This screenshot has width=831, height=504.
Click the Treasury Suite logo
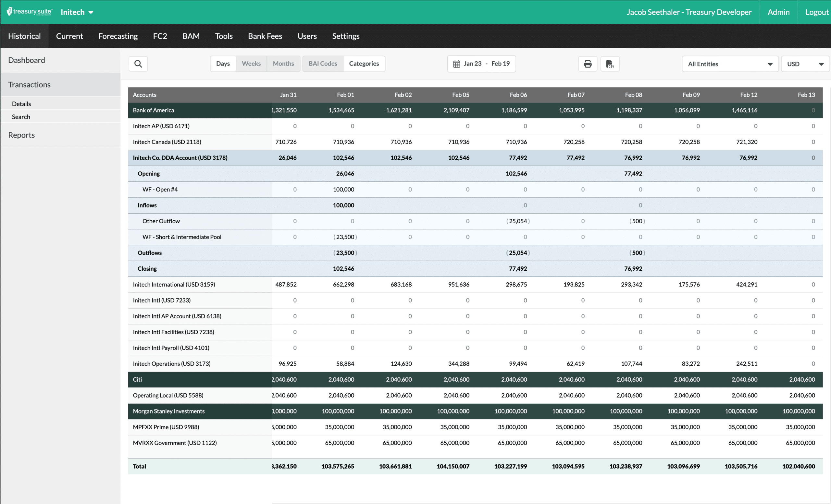tap(29, 12)
